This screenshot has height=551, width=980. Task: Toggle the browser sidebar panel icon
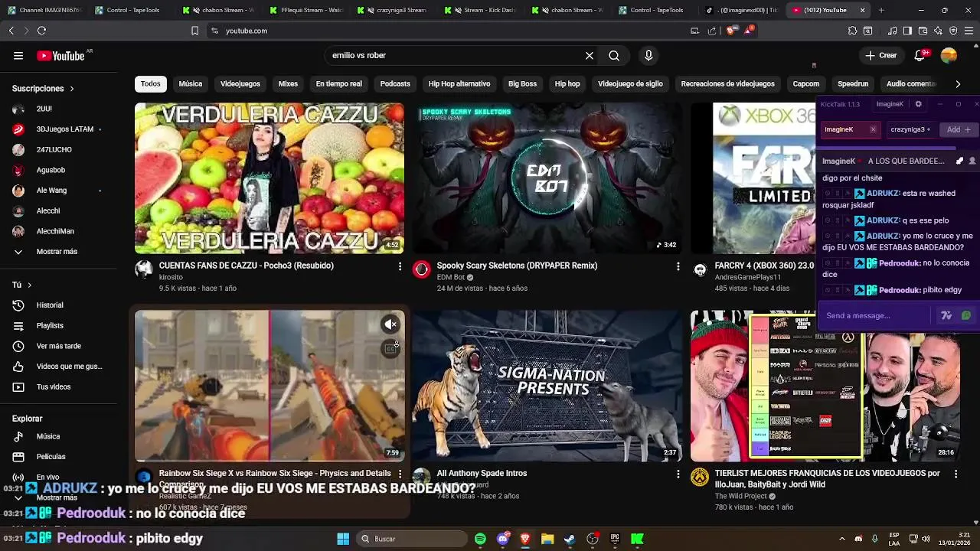tap(907, 31)
